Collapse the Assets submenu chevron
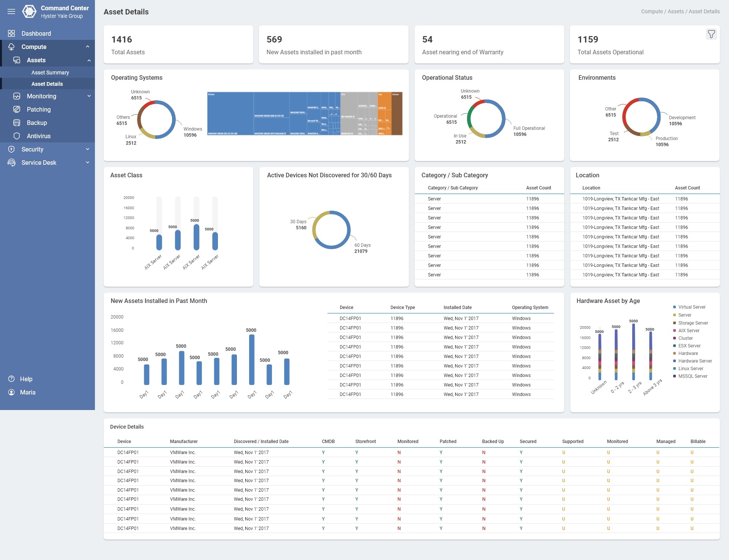 click(89, 60)
